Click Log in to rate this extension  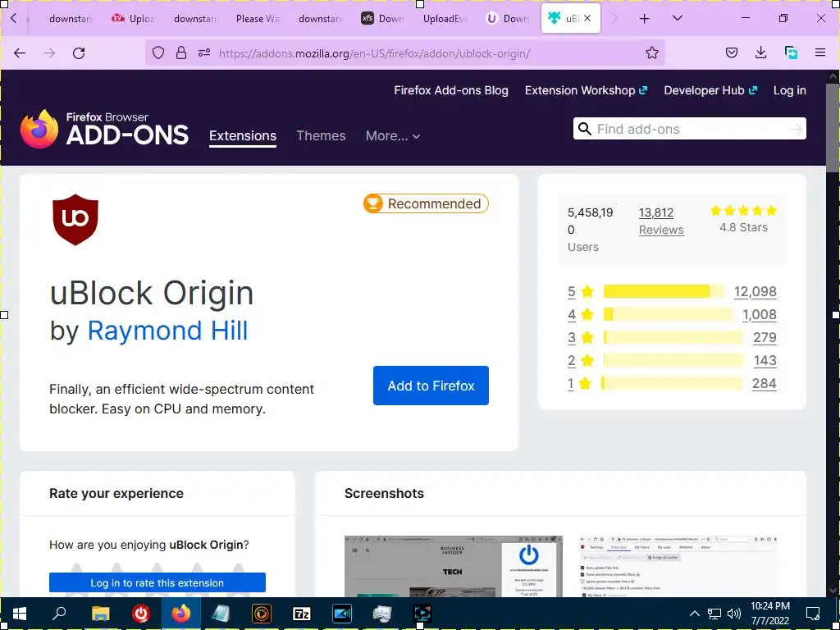157,583
